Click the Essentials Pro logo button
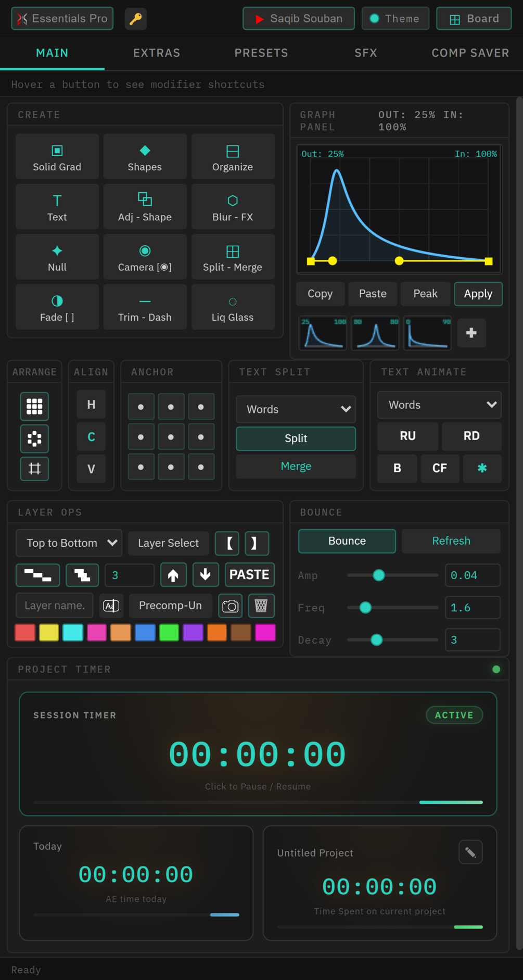The height and width of the screenshot is (980, 523). pyautogui.click(x=62, y=19)
